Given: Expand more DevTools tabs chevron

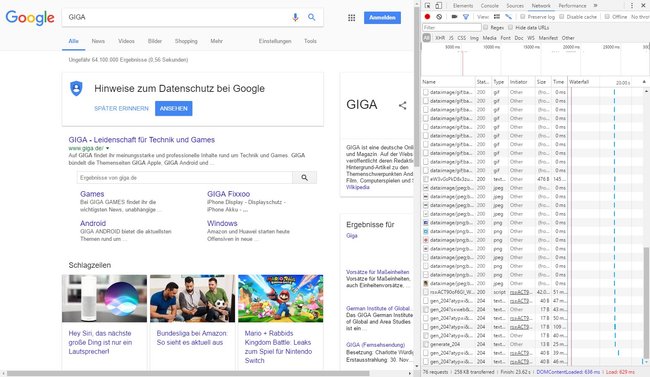Looking at the screenshot, I should 595,5.
